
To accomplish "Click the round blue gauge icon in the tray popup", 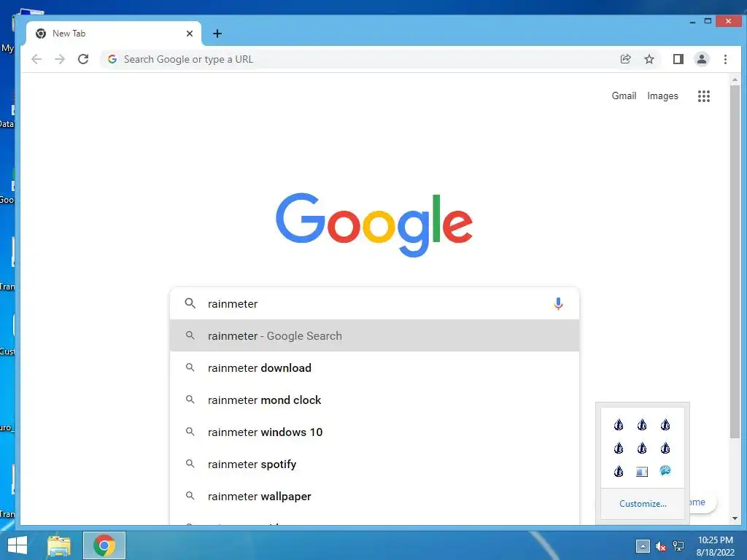I will click(x=665, y=471).
